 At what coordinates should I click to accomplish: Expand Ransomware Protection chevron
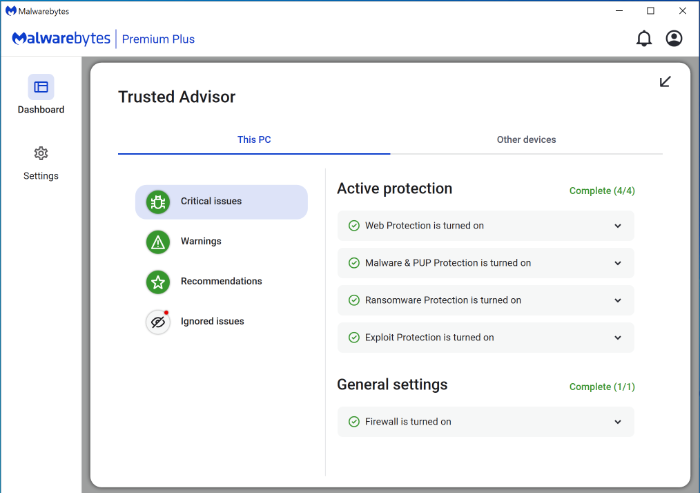pos(618,300)
